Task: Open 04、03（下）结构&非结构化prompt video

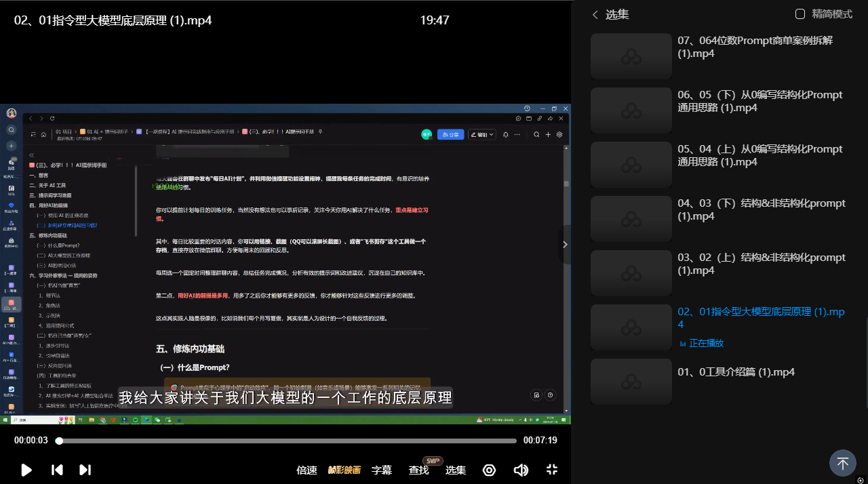Action: coord(761,209)
